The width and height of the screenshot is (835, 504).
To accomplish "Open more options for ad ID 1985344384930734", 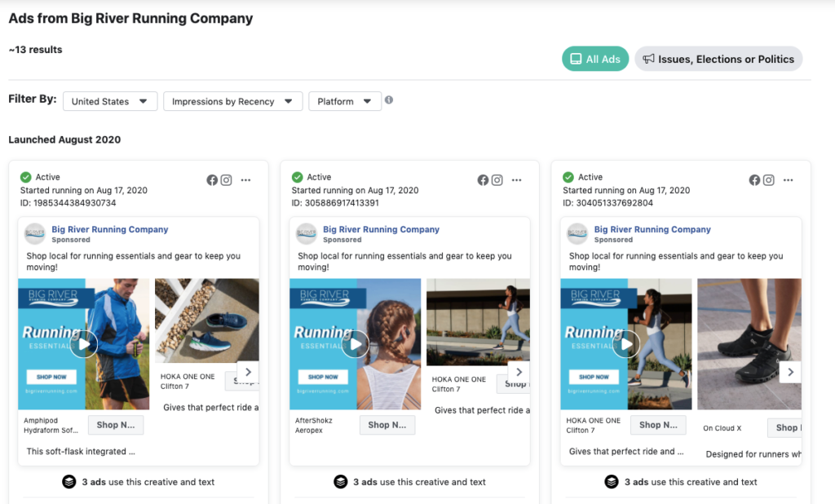I will (x=245, y=180).
